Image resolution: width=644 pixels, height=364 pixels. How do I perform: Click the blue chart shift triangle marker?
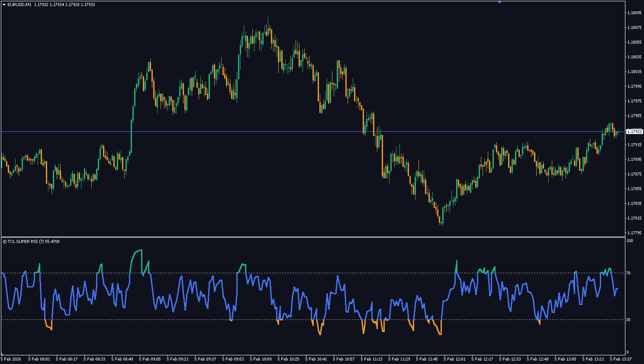point(499,2)
